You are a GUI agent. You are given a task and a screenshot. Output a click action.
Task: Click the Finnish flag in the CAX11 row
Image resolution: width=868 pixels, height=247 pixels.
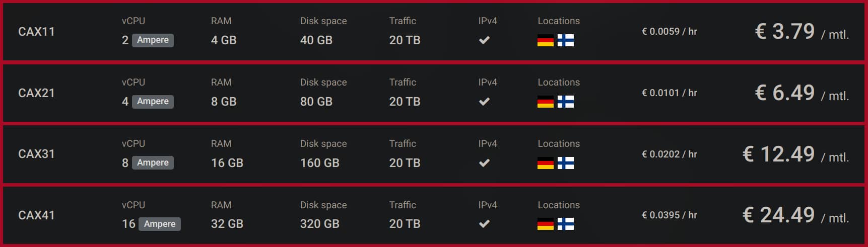[x=566, y=40]
